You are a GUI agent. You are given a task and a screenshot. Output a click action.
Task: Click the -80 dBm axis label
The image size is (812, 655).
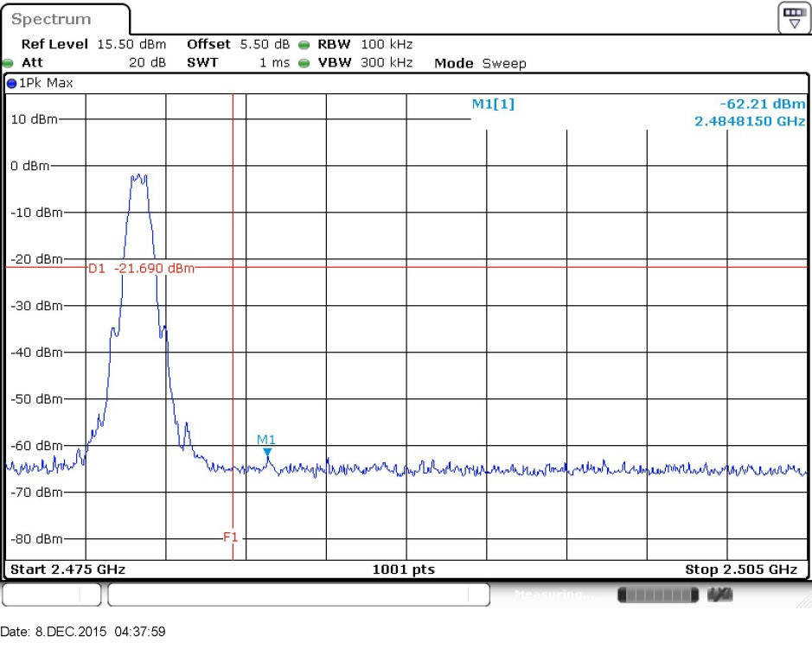point(36,538)
